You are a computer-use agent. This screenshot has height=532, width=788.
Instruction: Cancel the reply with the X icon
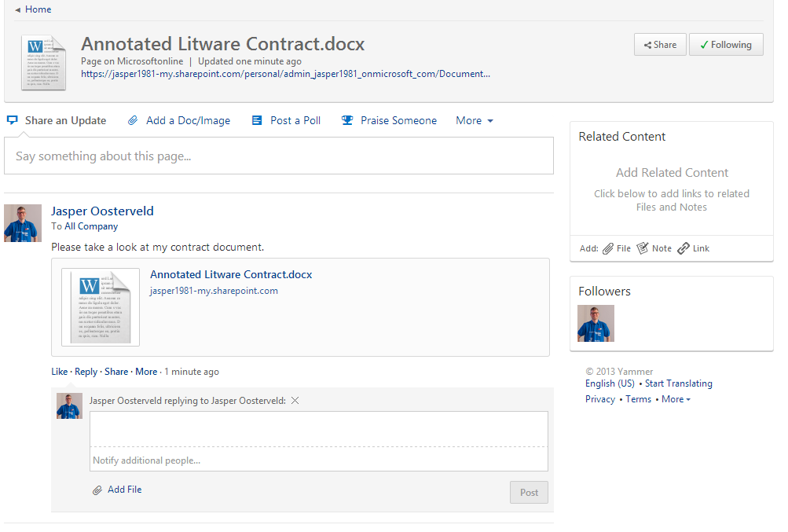click(x=295, y=400)
